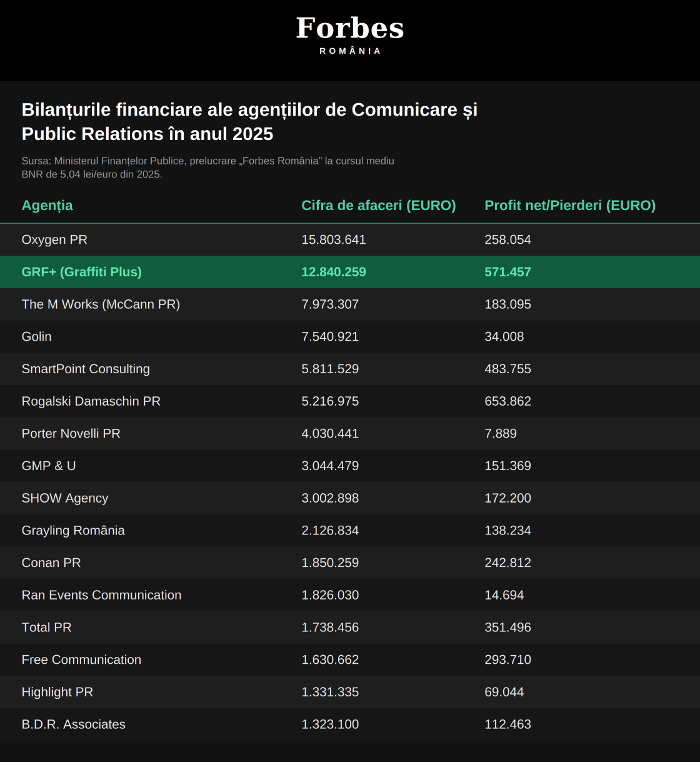Click profit value 242.812
The image size is (700, 762).
click(507, 563)
